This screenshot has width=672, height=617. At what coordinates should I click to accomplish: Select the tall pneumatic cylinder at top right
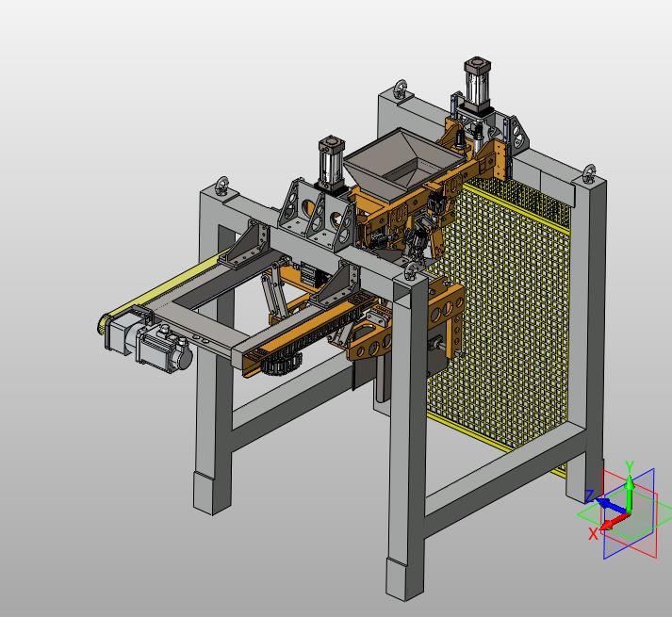477,86
